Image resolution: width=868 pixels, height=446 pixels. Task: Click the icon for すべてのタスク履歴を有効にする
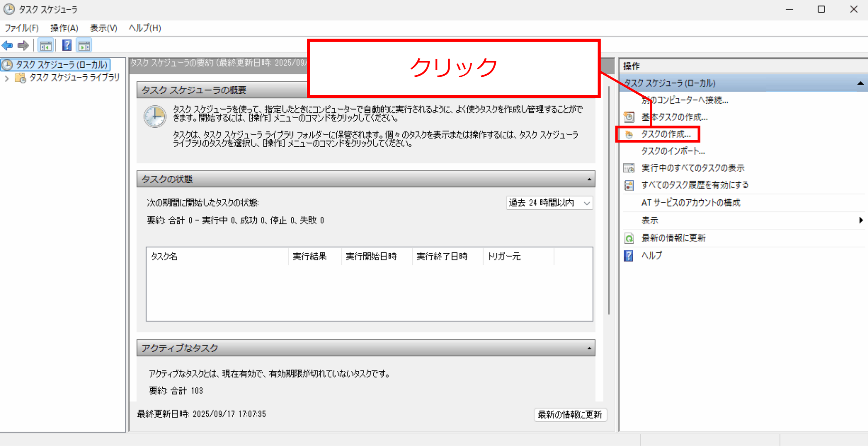[629, 185]
